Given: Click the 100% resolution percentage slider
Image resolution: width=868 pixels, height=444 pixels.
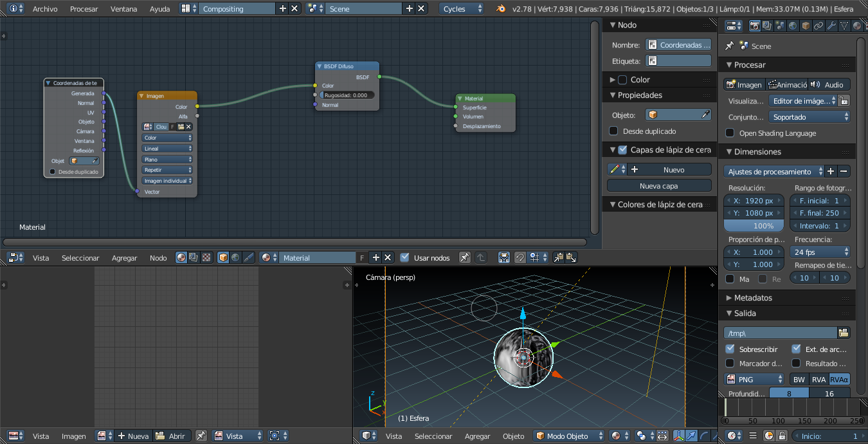Looking at the screenshot, I should [754, 226].
